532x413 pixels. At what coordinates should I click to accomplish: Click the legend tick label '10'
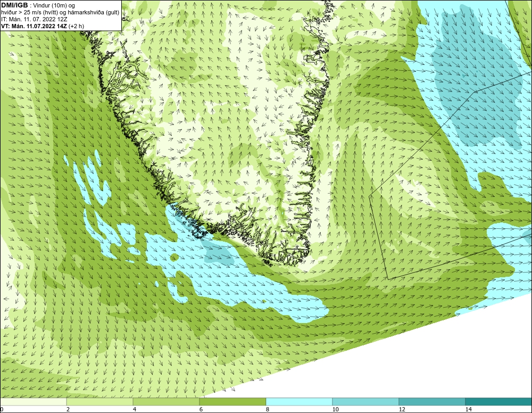[x=335, y=410]
